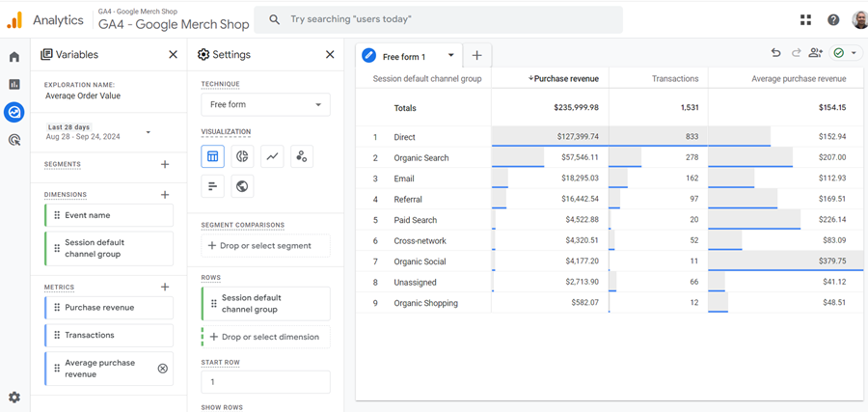Open the date range dropdown arrow
The image size is (868, 412).
pos(148,132)
